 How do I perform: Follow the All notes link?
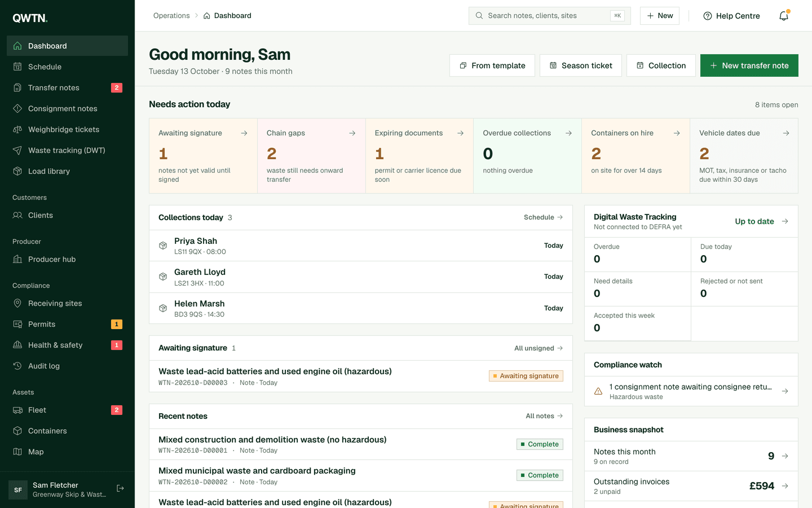[x=544, y=416]
